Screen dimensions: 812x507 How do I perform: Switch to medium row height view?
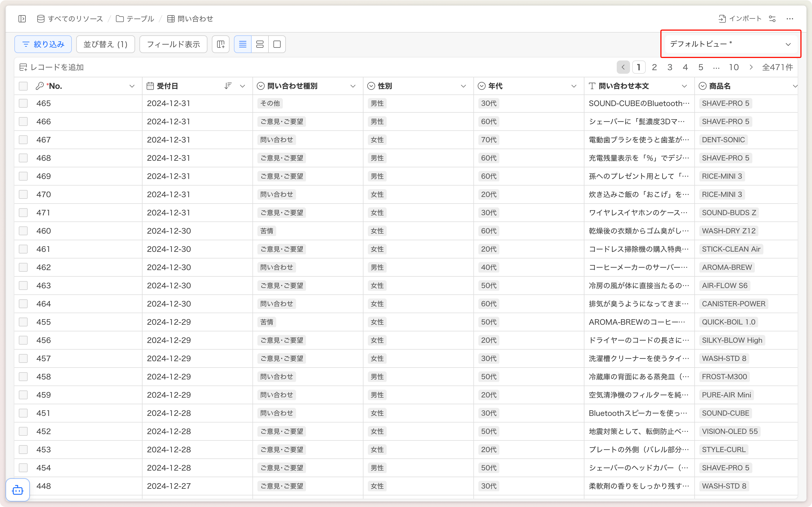[260, 44]
